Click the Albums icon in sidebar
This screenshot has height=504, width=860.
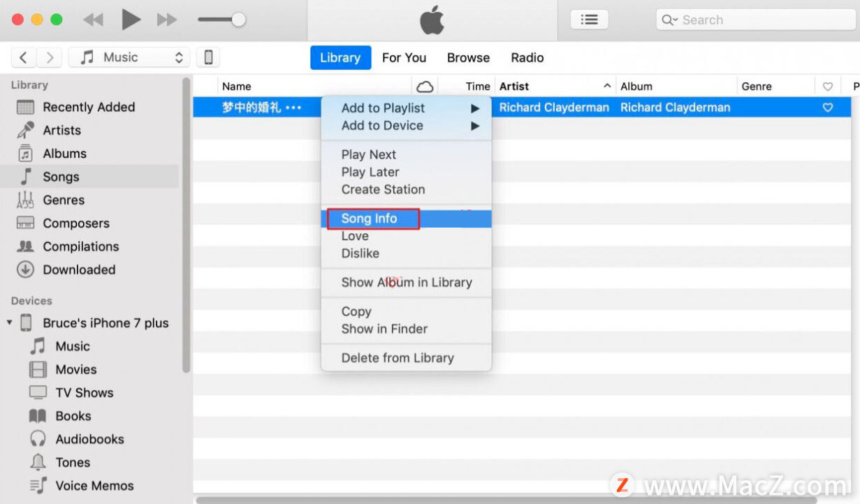click(x=26, y=154)
